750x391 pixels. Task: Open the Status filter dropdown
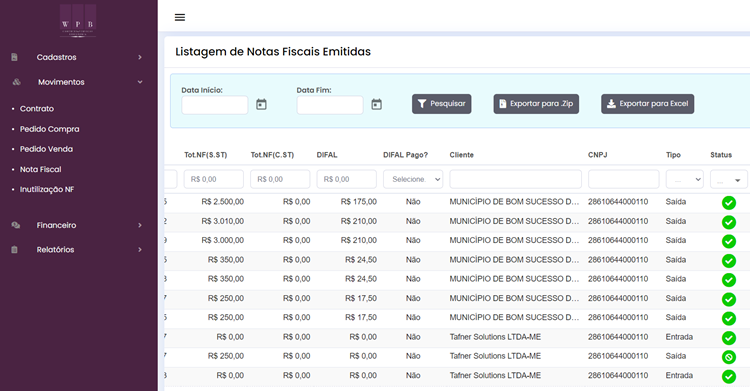728,179
